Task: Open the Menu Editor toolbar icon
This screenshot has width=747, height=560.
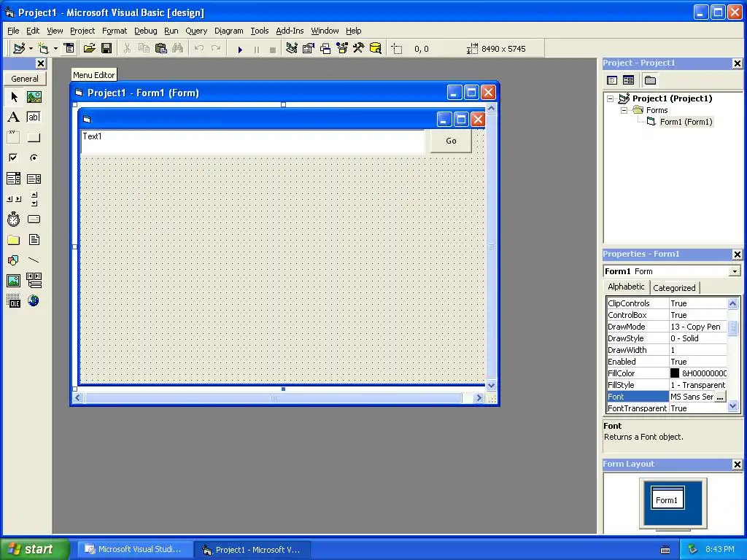Action: 69,49
